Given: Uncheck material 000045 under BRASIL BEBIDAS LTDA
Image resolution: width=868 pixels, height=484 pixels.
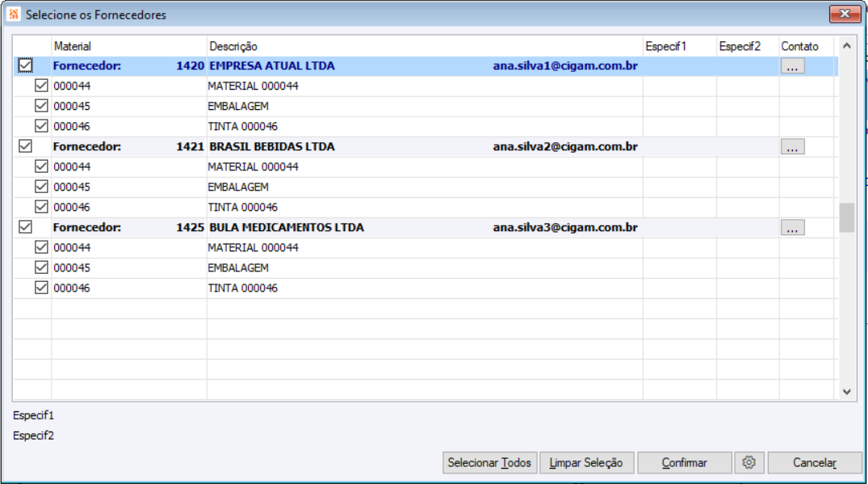Looking at the screenshot, I should tap(41, 187).
